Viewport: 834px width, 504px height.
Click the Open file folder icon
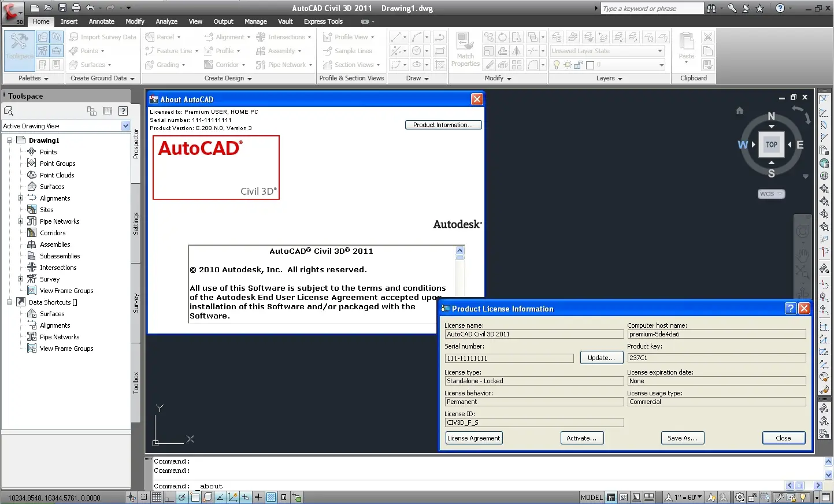[x=49, y=8]
